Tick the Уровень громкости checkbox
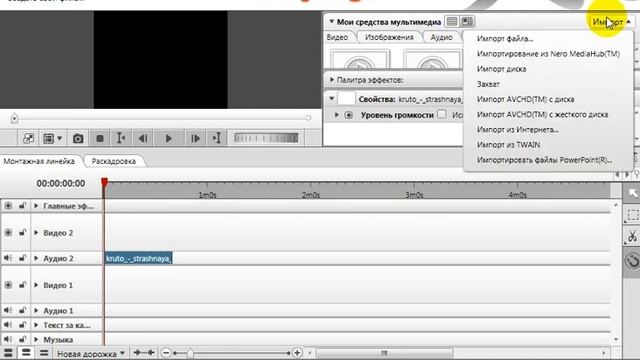This screenshot has width=640, height=360. 442,114
